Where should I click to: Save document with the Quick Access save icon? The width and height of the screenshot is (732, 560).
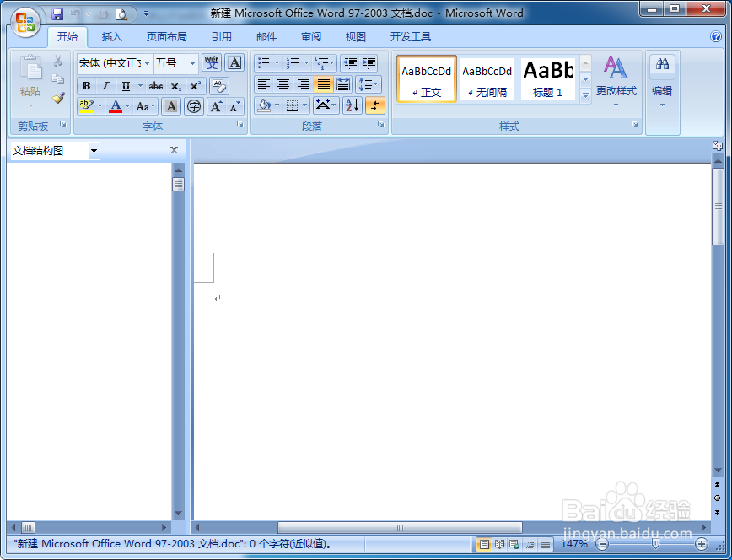57,14
